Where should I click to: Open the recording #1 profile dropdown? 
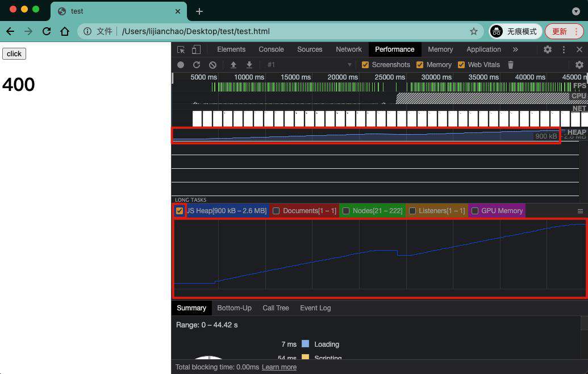(x=310, y=65)
